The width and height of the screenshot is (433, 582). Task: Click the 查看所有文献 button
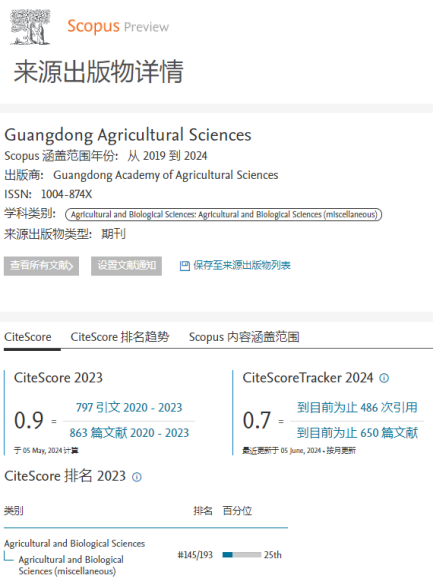[41, 266]
